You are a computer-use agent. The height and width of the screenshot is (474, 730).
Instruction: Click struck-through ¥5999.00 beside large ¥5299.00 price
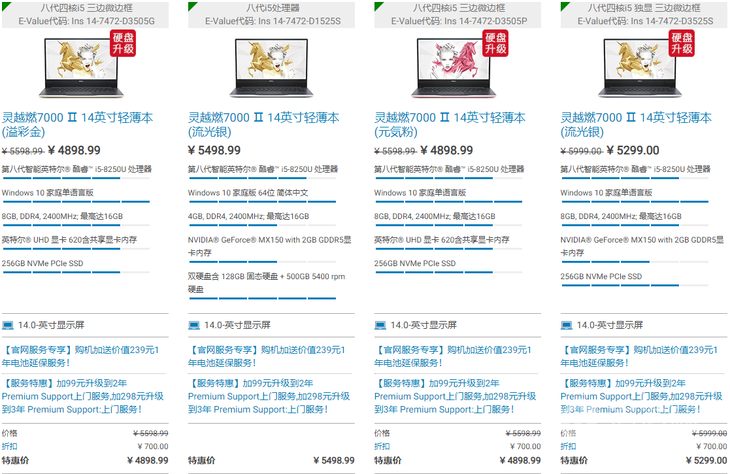(x=581, y=151)
